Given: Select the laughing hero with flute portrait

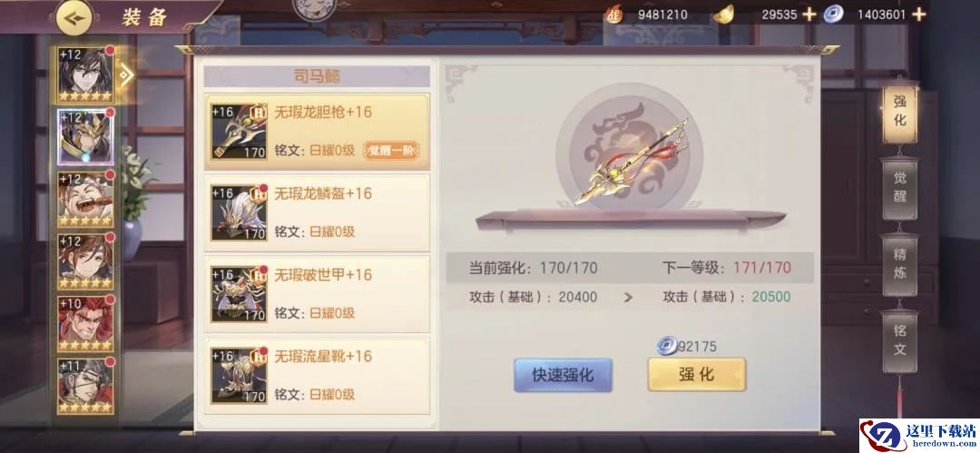Looking at the screenshot, I should tap(85, 200).
